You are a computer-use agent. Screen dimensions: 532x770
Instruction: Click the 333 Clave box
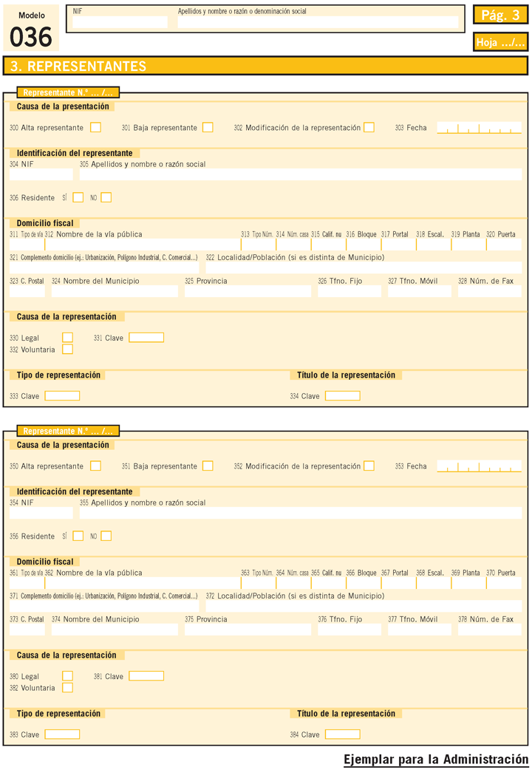(x=62, y=396)
